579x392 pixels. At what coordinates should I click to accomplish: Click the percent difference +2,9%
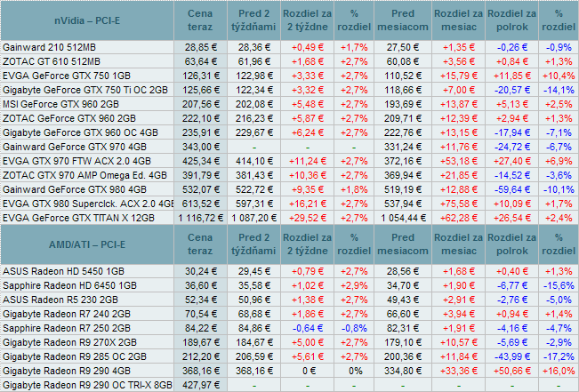click(354, 285)
